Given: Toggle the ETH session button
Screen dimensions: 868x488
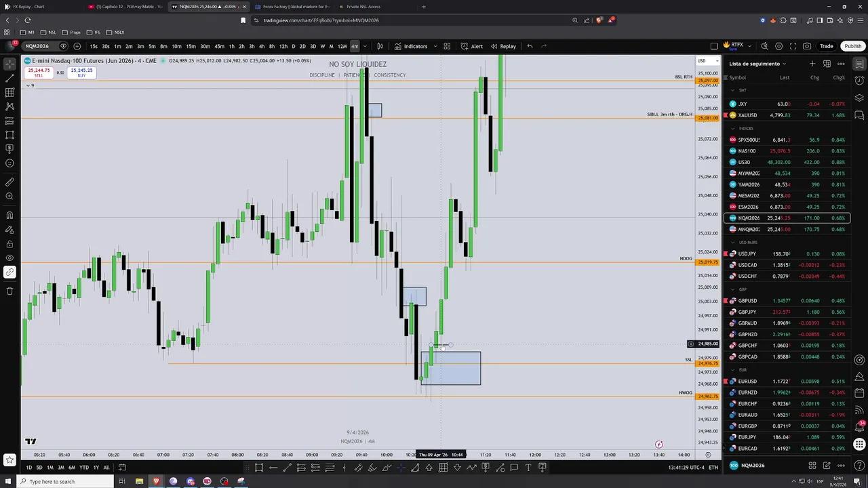Looking at the screenshot, I should tap(713, 467).
